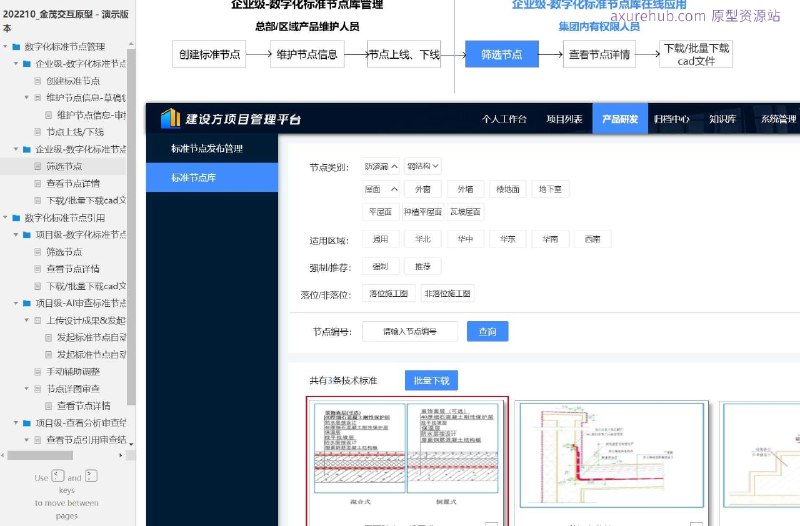Click the folder icon of 项目级-查看分析审查结

[x=27, y=423]
